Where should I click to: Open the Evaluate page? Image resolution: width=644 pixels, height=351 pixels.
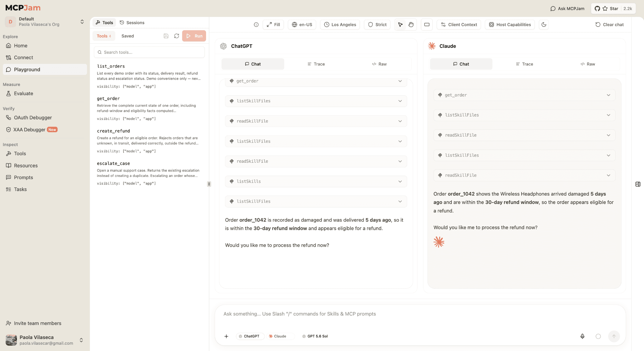coord(45,93)
